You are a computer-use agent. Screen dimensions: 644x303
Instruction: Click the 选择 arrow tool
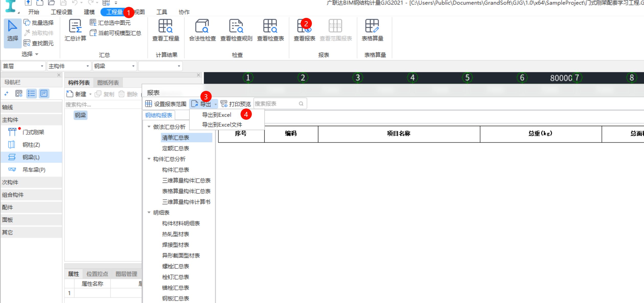click(13, 33)
